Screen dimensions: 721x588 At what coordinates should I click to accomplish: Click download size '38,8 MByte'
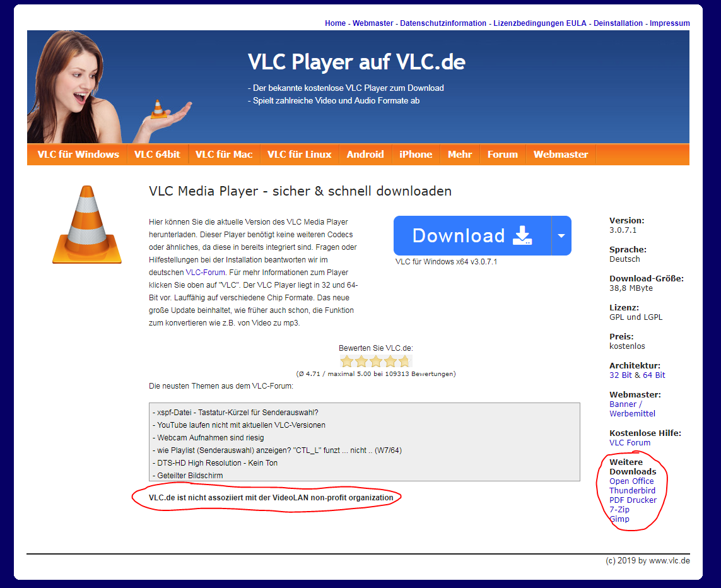[631, 288]
